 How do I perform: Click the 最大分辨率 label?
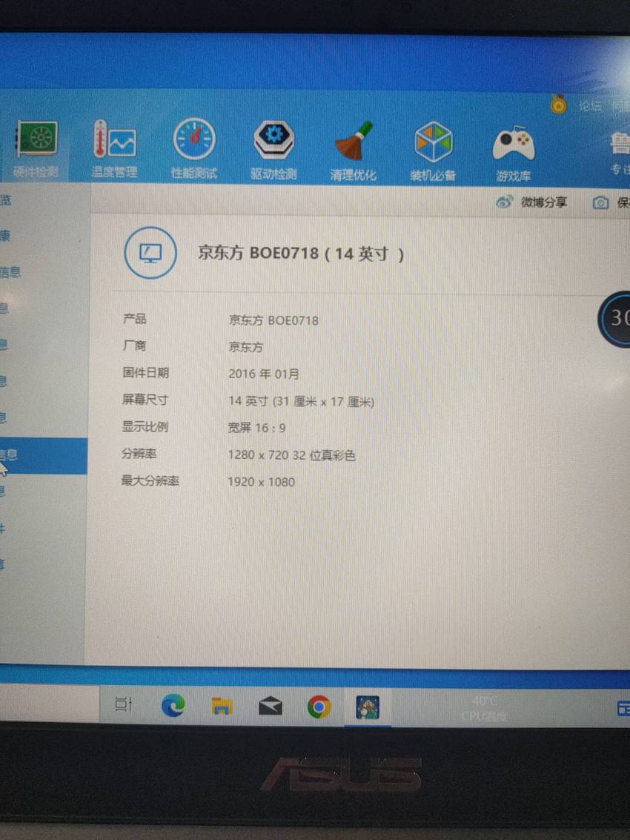click(150, 481)
